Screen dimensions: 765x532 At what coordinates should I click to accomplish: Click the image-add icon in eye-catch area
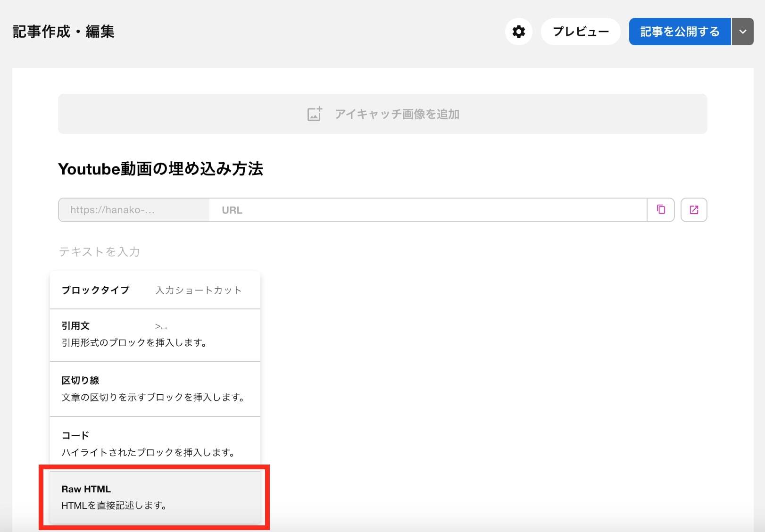315,114
